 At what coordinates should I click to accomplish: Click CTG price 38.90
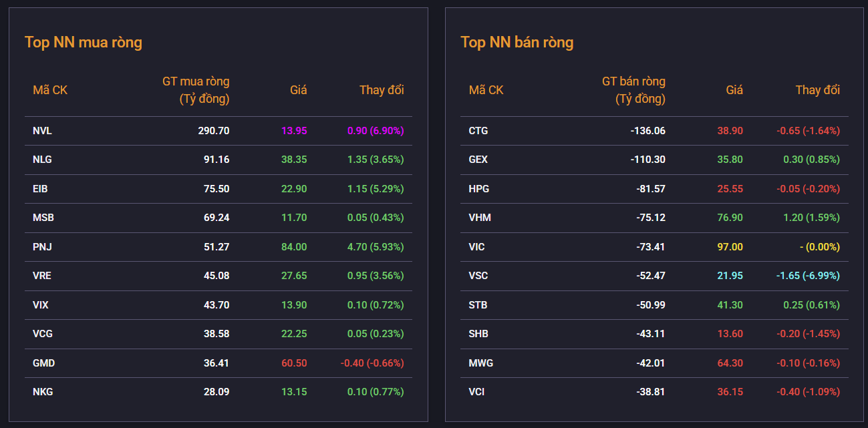tap(730, 131)
